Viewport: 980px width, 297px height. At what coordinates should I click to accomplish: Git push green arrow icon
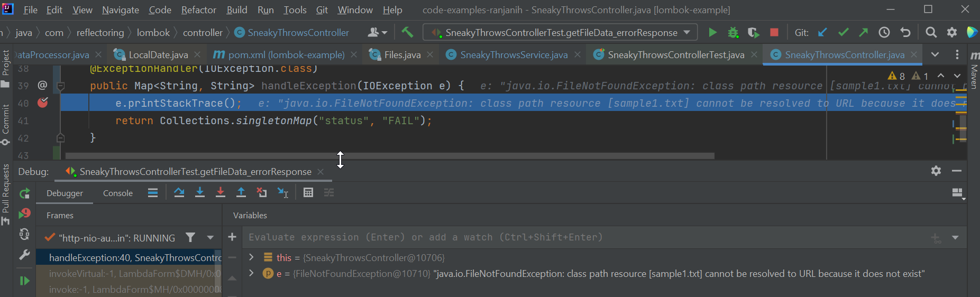click(x=863, y=33)
